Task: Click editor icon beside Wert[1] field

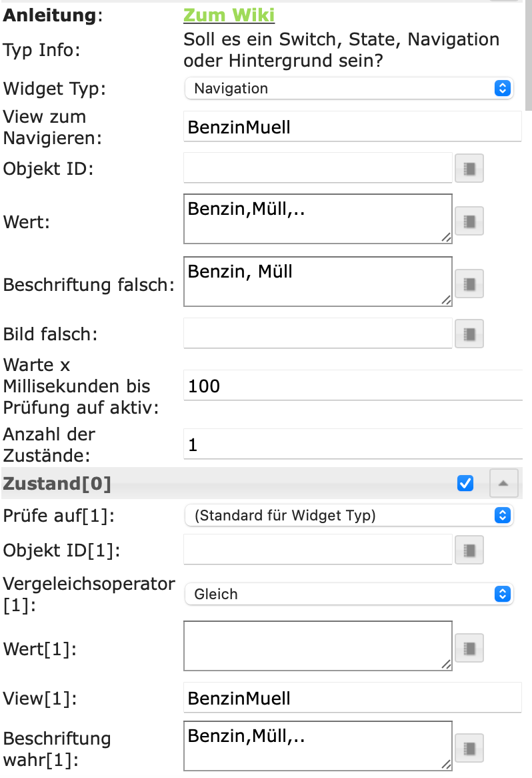Action: (469, 647)
